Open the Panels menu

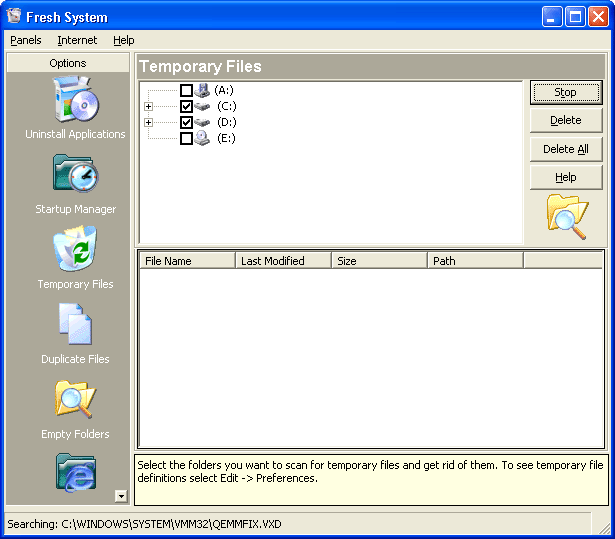(26, 40)
